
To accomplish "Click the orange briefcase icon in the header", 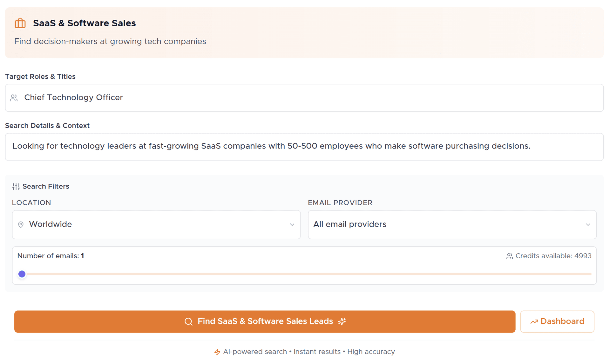I will [x=20, y=23].
